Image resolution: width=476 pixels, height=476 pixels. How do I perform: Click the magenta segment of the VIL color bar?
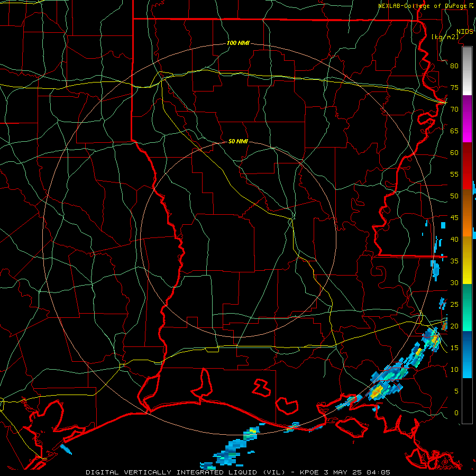click(x=467, y=119)
